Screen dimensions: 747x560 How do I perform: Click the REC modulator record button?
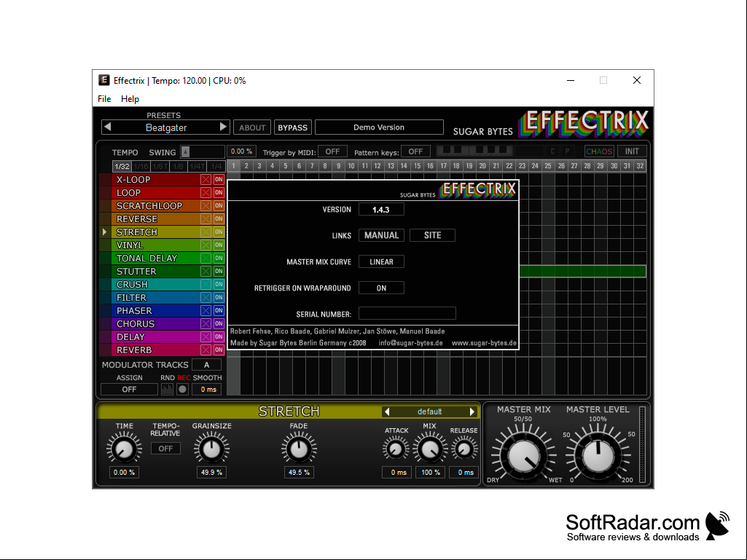point(182,390)
